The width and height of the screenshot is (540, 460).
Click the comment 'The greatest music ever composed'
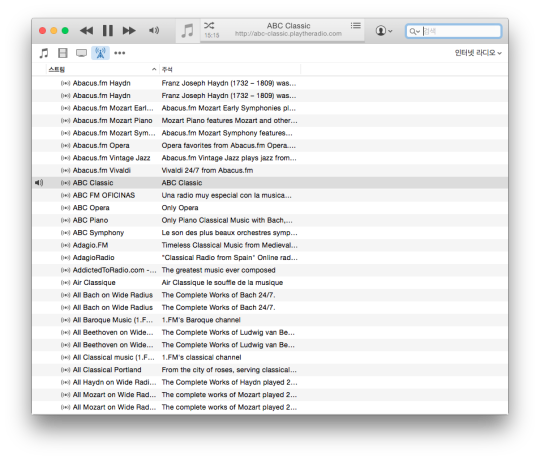[x=218, y=270]
